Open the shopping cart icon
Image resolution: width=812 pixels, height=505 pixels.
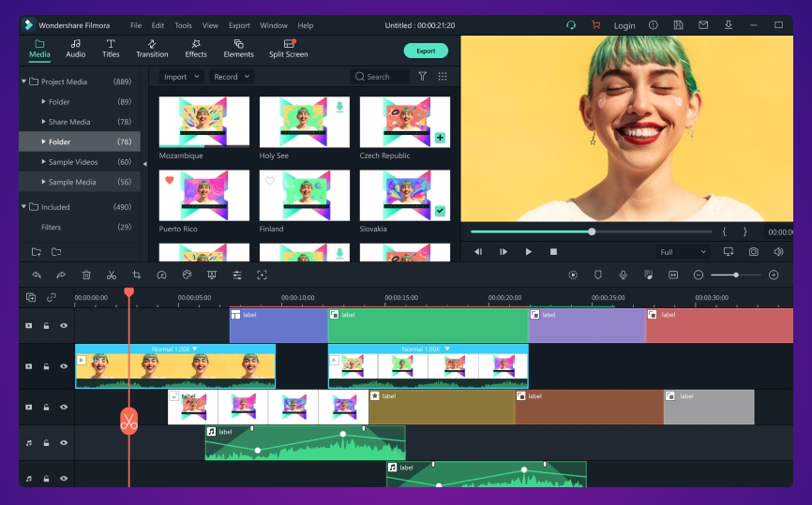click(x=595, y=25)
